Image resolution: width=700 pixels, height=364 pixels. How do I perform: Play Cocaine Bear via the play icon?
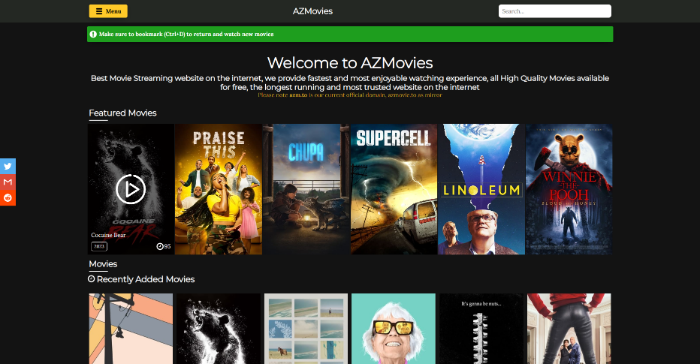tap(131, 189)
